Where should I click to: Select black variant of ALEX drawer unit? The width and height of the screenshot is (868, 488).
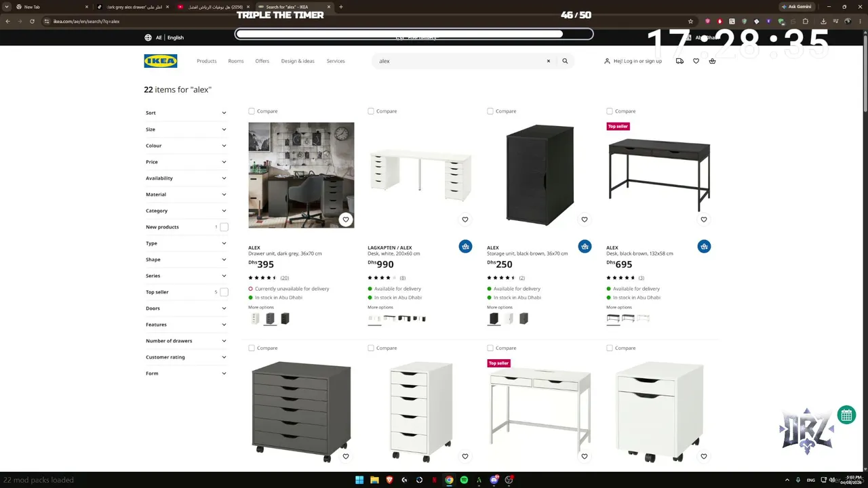pos(285,319)
